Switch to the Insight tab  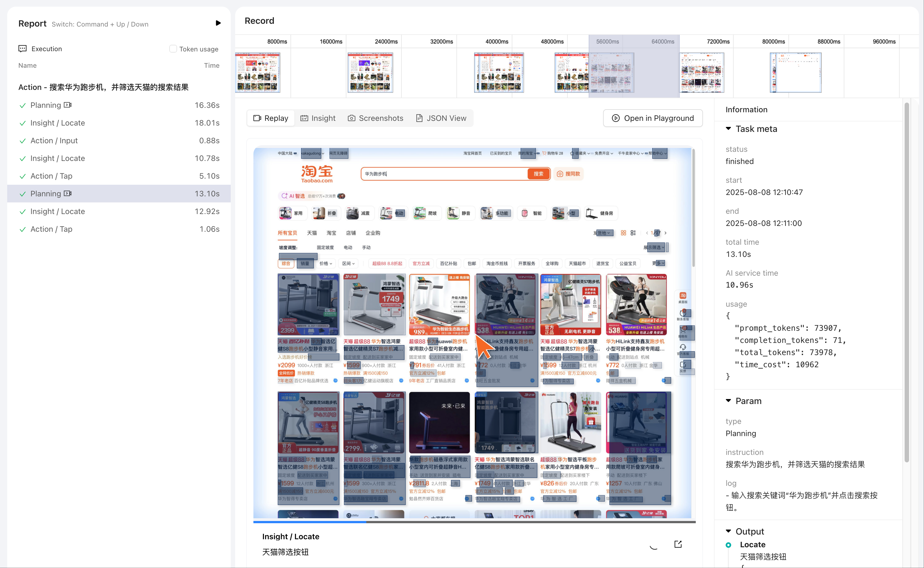318,118
